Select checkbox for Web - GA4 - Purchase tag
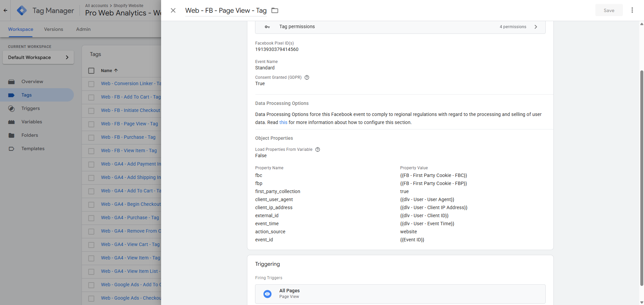644x305 pixels. pyautogui.click(x=91, y=218)
